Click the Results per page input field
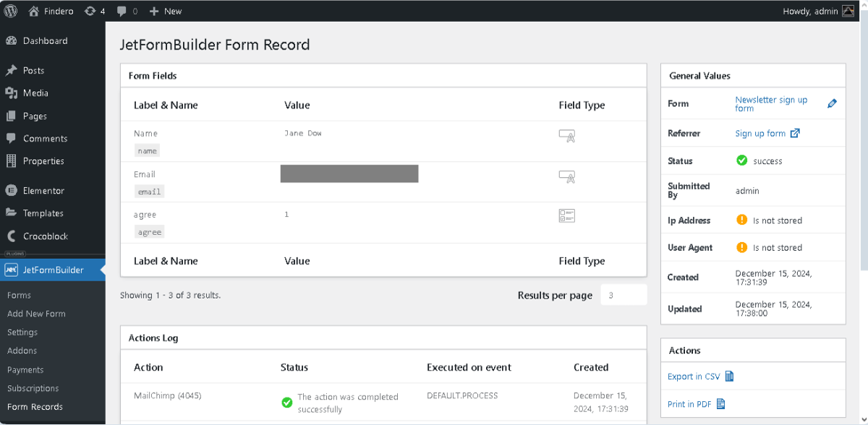The height and width of the screenshot is (425, 868). point(623,295)
